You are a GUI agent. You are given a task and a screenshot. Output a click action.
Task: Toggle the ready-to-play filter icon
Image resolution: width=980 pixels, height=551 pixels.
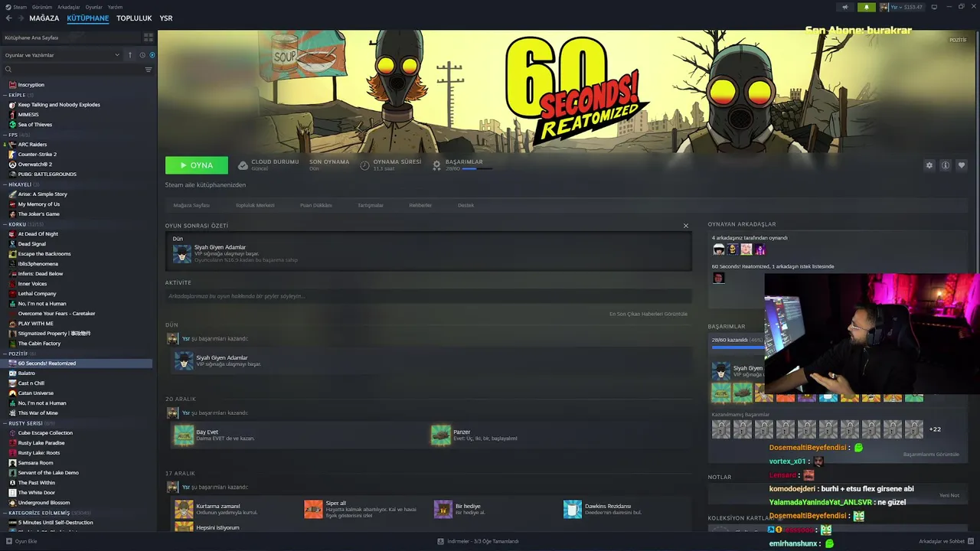(x=152, y=55)
